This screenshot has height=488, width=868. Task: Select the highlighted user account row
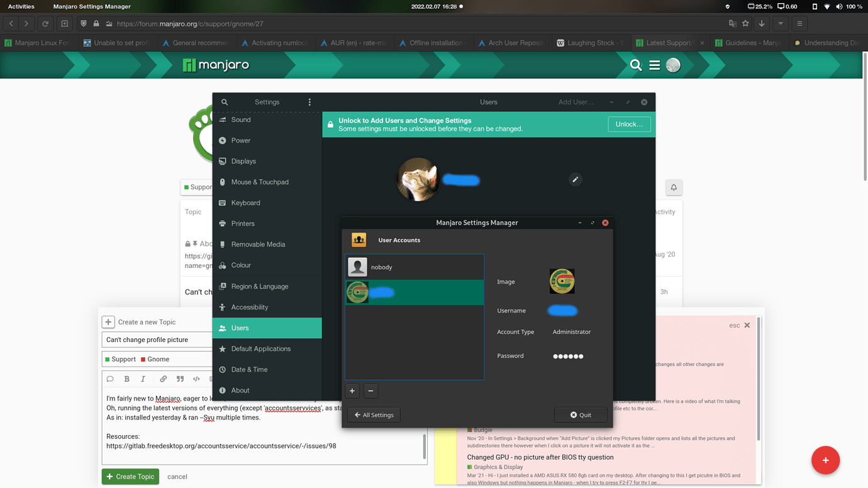click(415, 292)
